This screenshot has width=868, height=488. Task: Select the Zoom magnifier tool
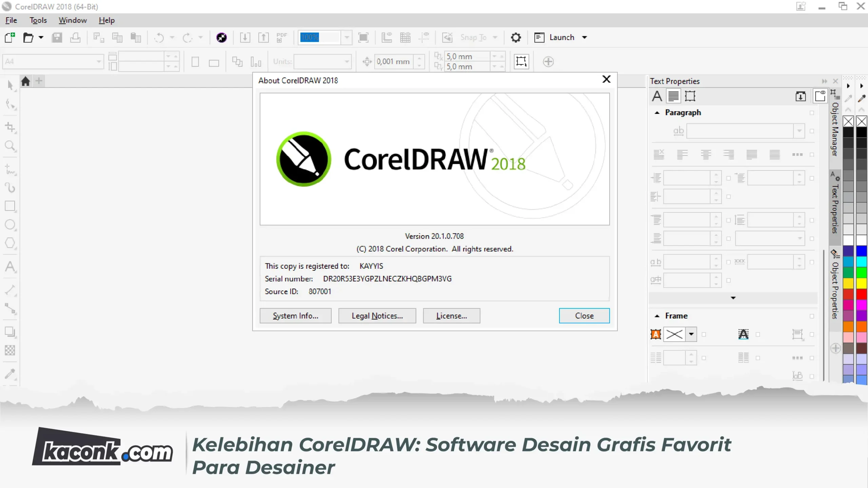click(10, 146)
